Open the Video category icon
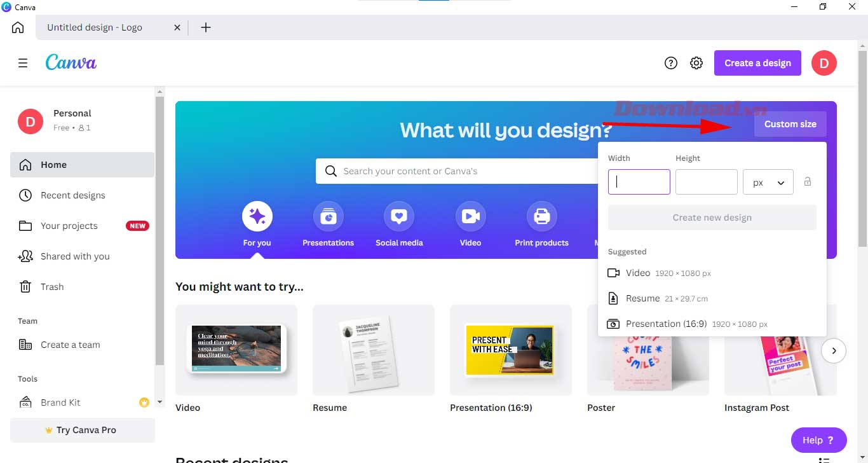Viewport: 868px width, 463px height. pyautogui.click(x=470, y=216)
